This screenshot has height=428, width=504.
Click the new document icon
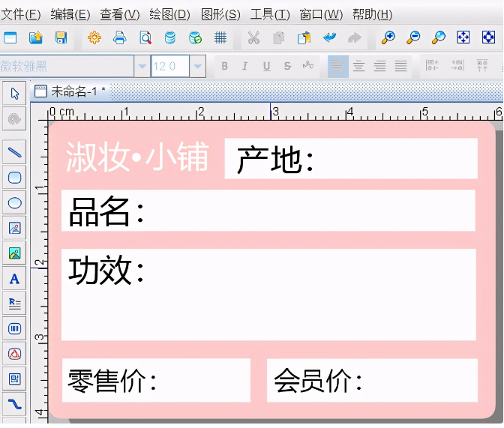click(x=10, y=38)
